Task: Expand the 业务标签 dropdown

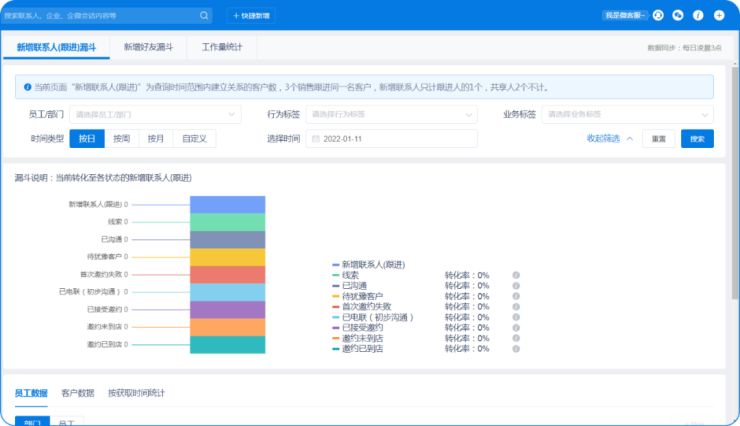Action: (x=627, y=115)
